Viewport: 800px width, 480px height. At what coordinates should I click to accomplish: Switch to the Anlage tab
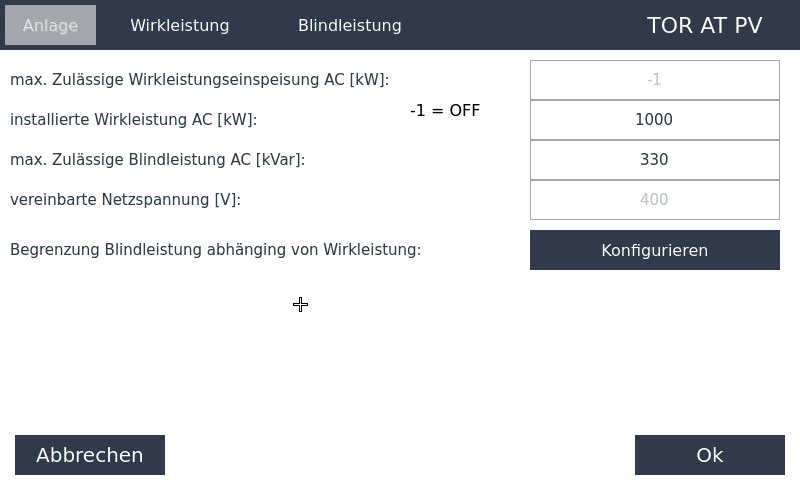tap(50, 25)
